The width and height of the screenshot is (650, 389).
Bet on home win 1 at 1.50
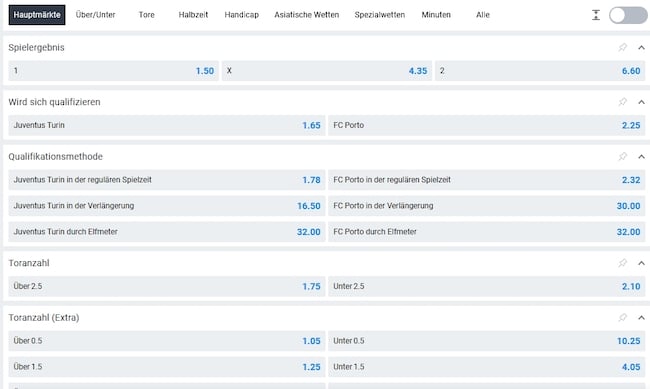[x=114, y=71]
